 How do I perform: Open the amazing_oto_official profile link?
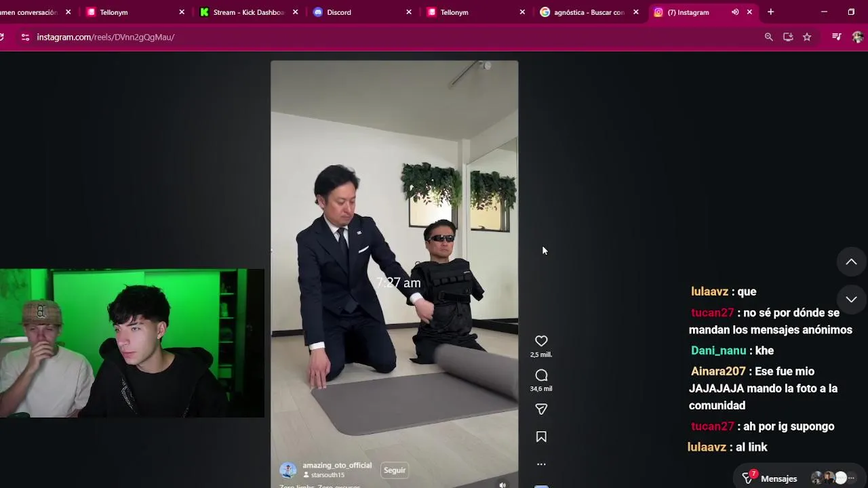click(337, 466)
